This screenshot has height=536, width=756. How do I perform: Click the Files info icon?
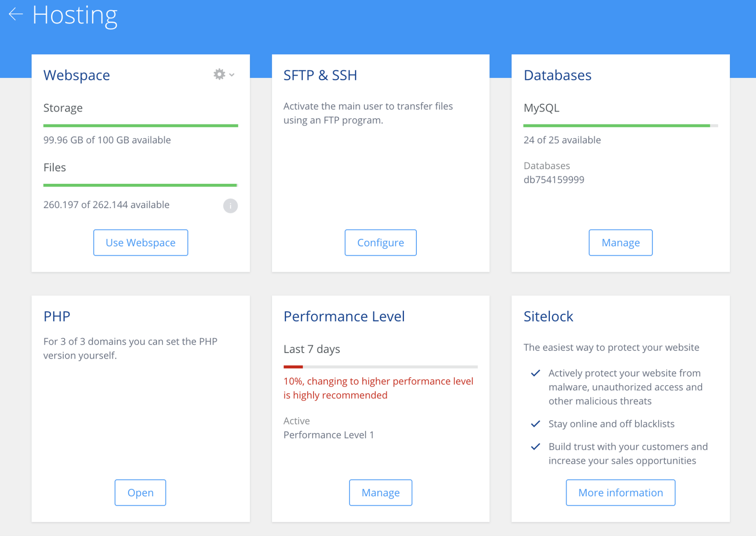pos(230,206)
